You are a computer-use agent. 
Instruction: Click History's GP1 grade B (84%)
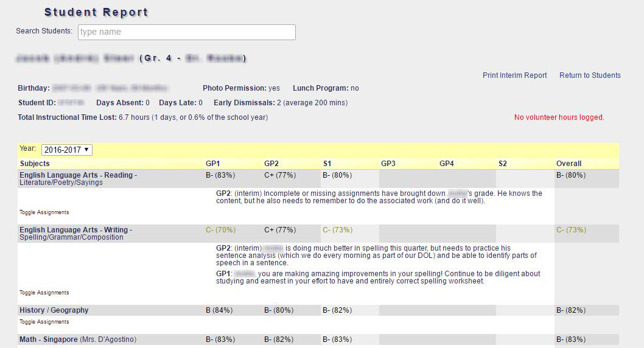[x=219, y=310]
